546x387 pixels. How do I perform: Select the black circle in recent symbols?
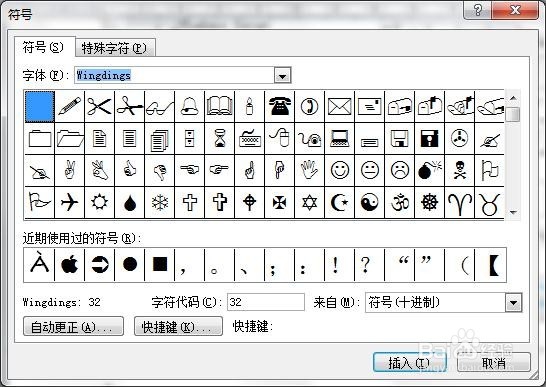coord(130,265)
